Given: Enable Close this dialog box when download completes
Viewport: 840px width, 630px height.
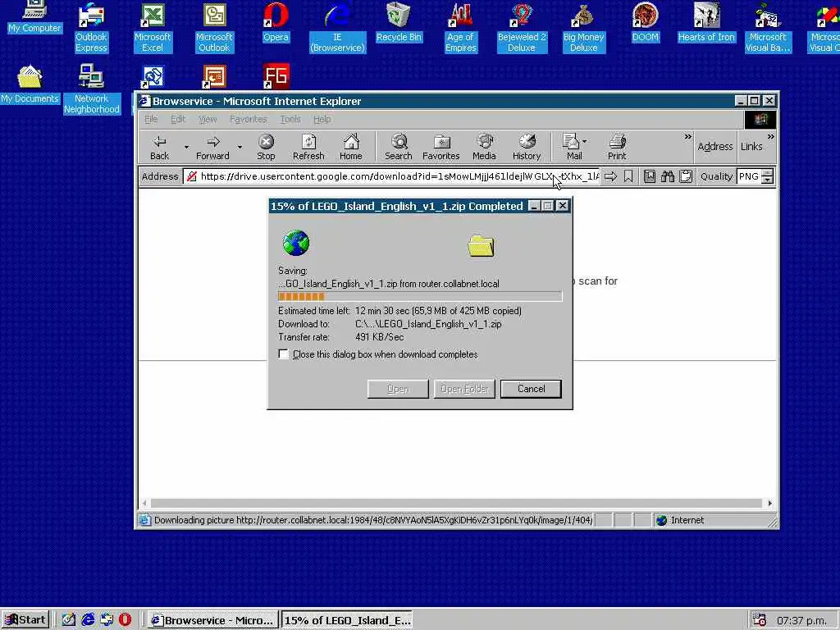Looking at the screenshot, I should coord(283,354).
